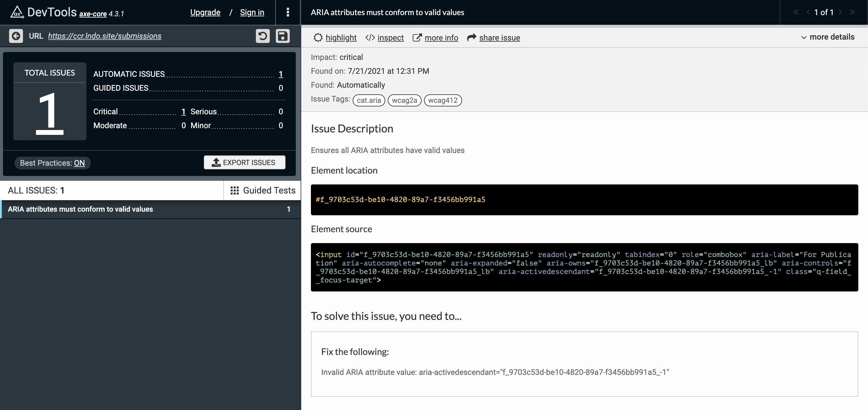Navigate back using the arrow icon

pos(15,36)
